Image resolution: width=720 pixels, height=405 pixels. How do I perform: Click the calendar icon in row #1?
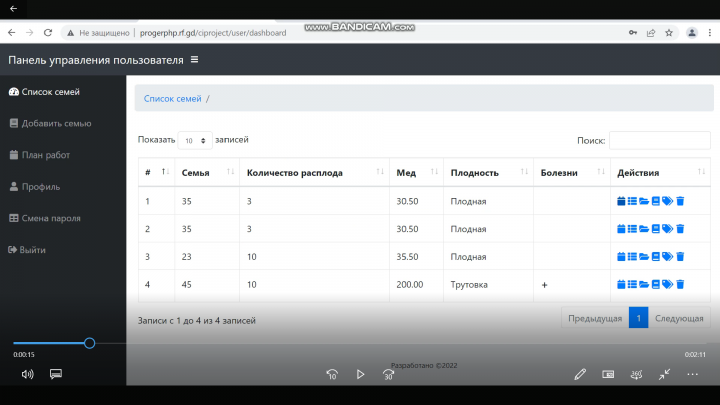pyautogui.click(x=621, y=201)
